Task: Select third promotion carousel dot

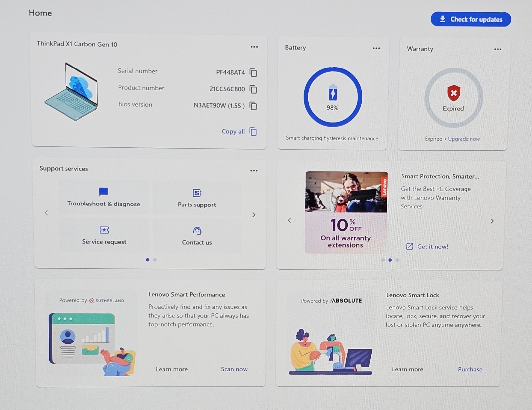Action: pyautogui.click(x=397, y=260)
